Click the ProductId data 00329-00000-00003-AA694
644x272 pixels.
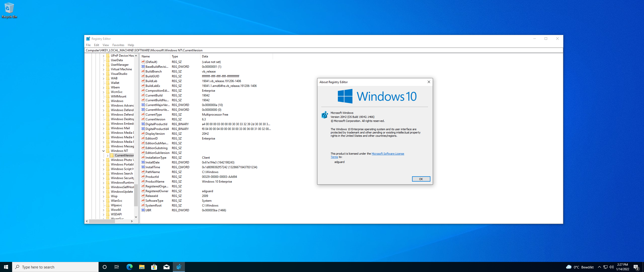(219, 177)
